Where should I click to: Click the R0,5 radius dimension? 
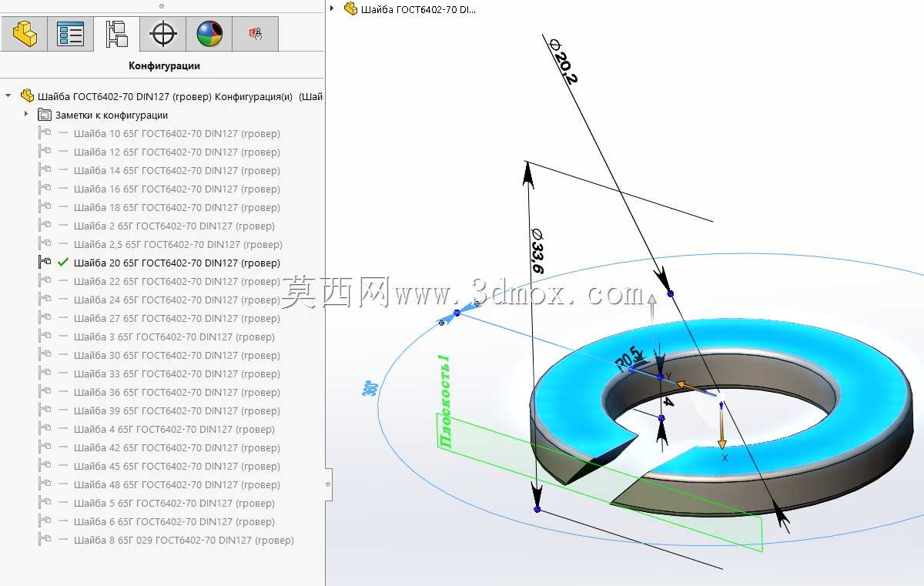[628, 358]
